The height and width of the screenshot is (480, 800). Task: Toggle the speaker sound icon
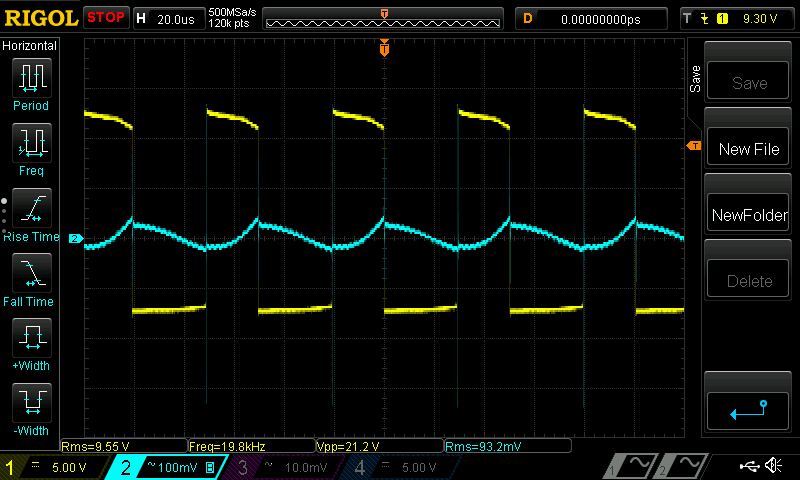(773, 466)
